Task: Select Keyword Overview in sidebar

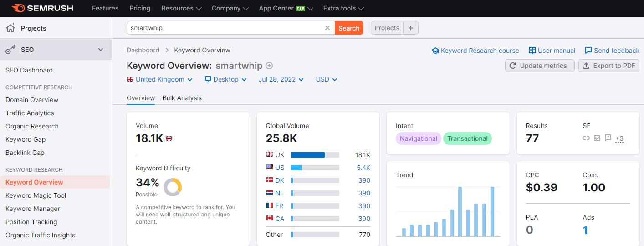Action: pyautogui.click(x=55, y=182)
